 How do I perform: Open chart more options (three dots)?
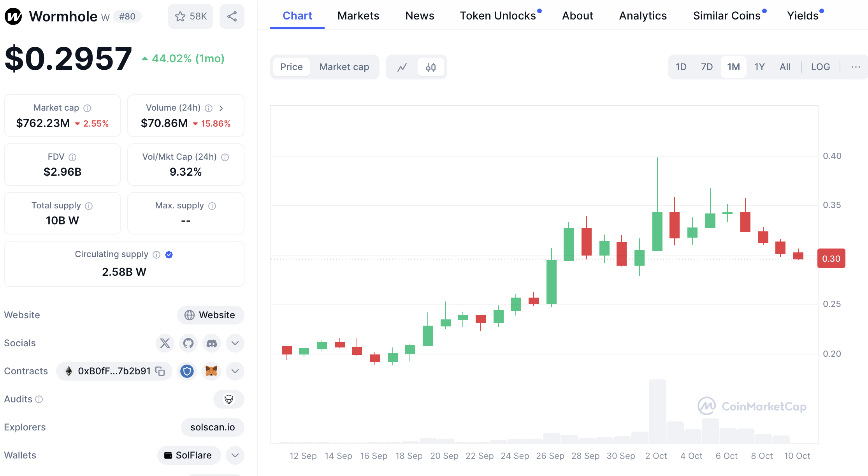(x=856, y=67)
